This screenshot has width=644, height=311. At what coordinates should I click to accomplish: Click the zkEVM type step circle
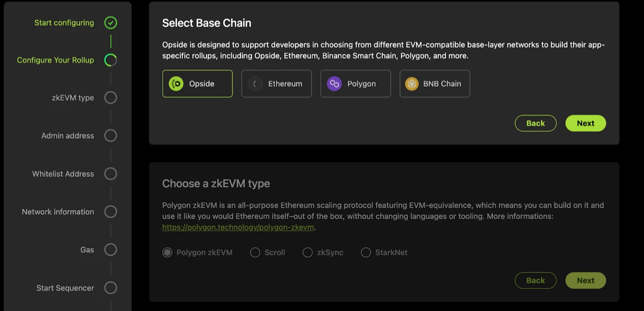(x=110, y=98)
